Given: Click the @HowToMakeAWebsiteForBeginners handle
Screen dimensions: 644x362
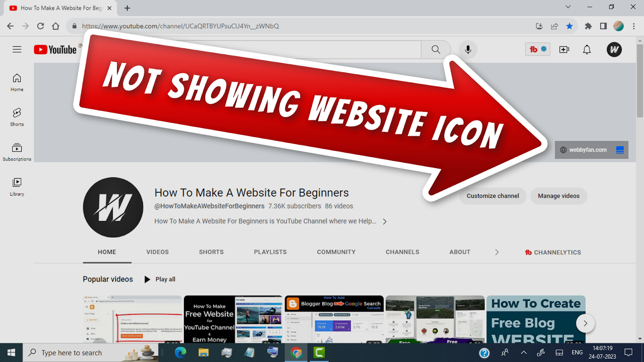Looking at the screenshot, I should point(209,206).
